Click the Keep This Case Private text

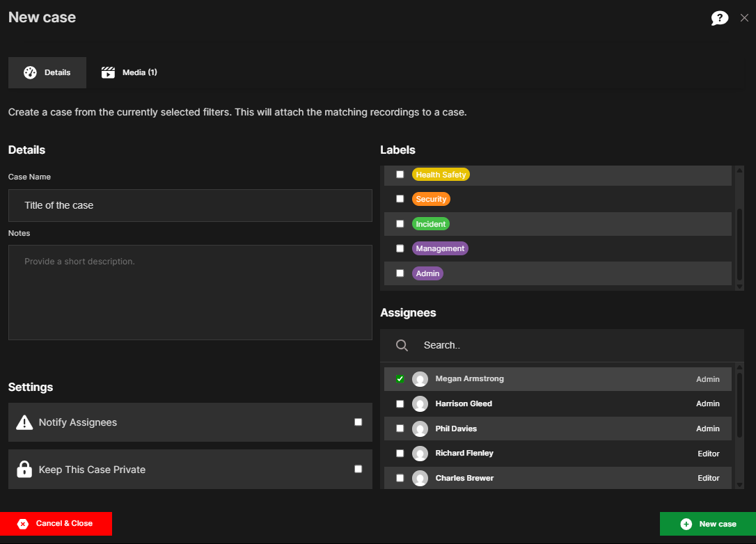[x=92, y=470]
